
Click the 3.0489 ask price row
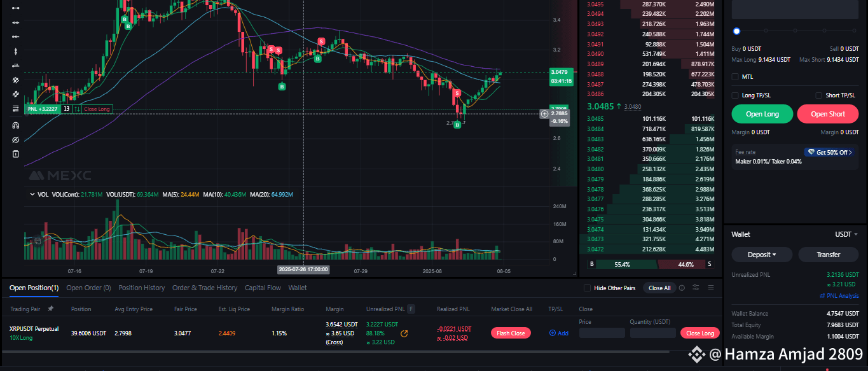[x=651, y=64]
